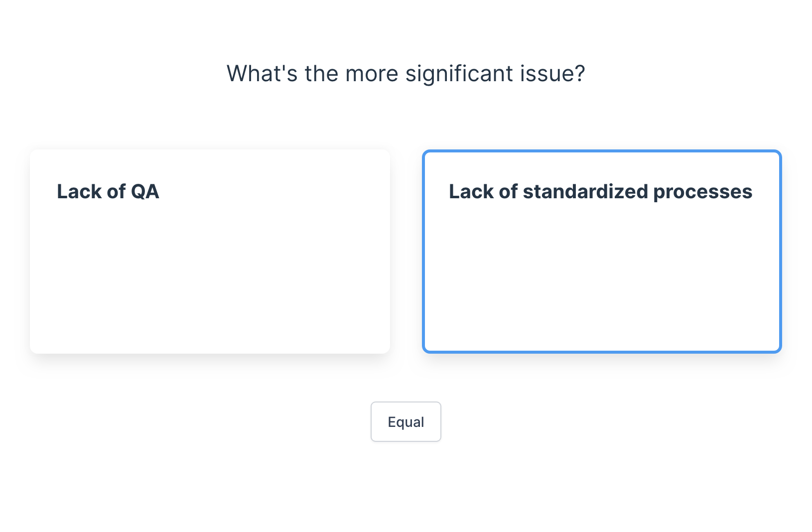Click the "What's the more significant issue?" heading
Image resolution: width=812 pixels, height=532 pixels.
pos(406,74)
